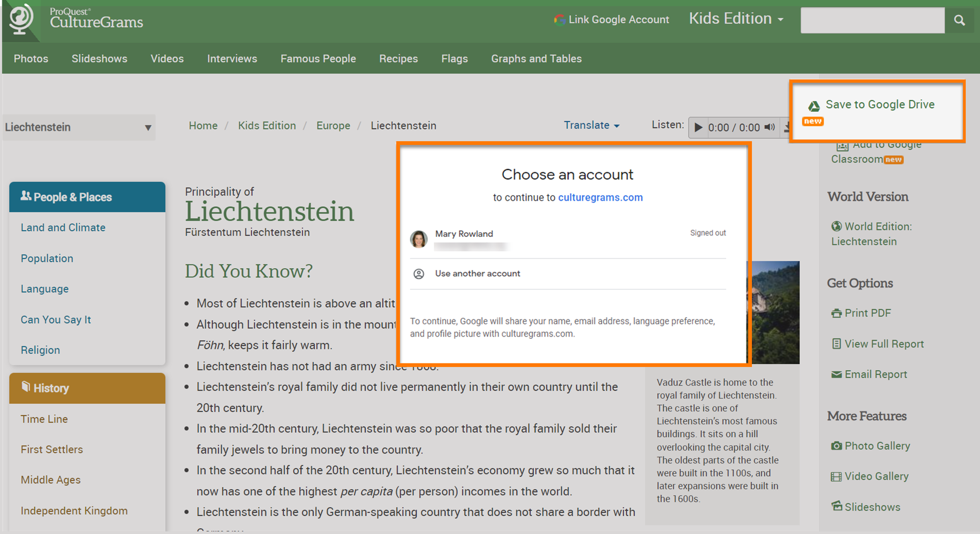Image resolution: width=980 pixels, height=534 pixels.
Task: Open the Language section
Action: point(45,289)
